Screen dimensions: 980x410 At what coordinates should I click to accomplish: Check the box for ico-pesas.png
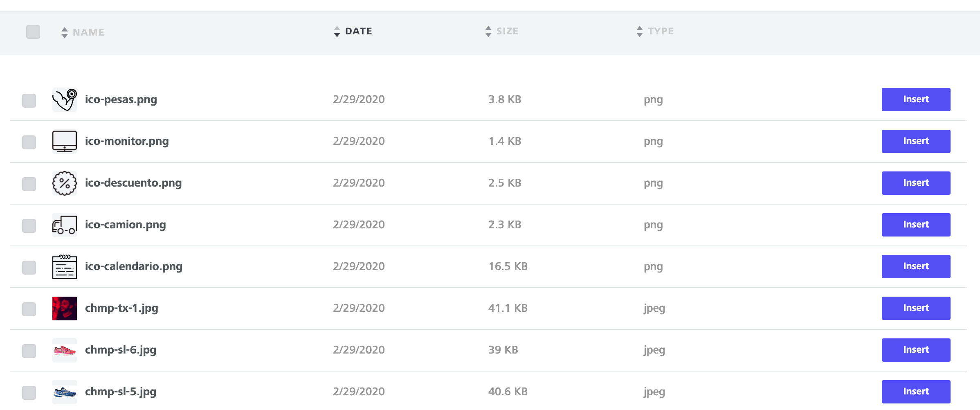tap(29, 101)
